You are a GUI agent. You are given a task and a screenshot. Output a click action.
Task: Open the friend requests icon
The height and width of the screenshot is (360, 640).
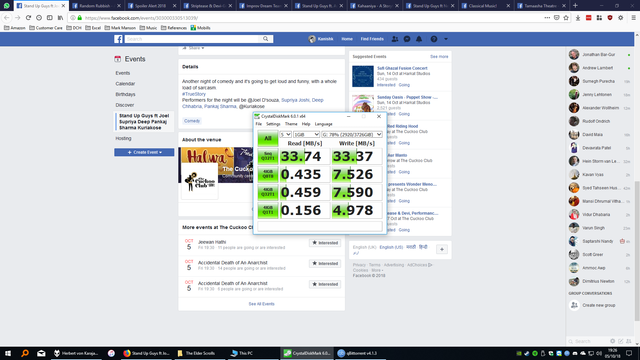(x=395, y=39)
